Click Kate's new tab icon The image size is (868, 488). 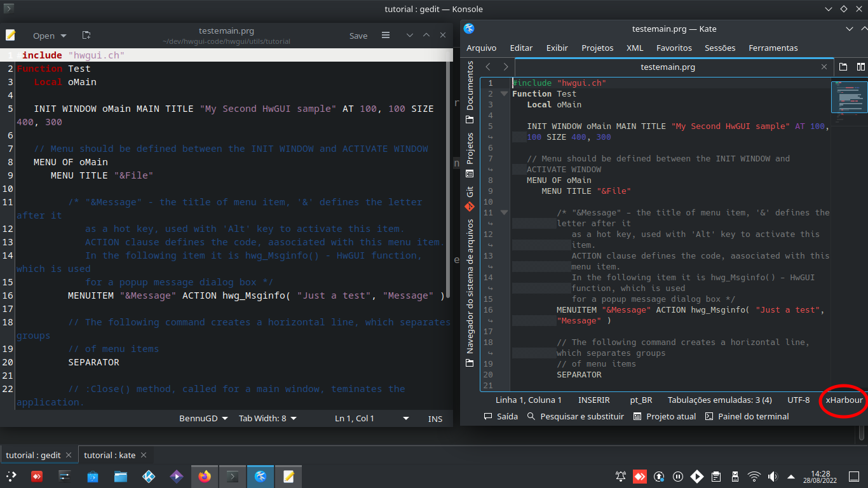(843, 67)
